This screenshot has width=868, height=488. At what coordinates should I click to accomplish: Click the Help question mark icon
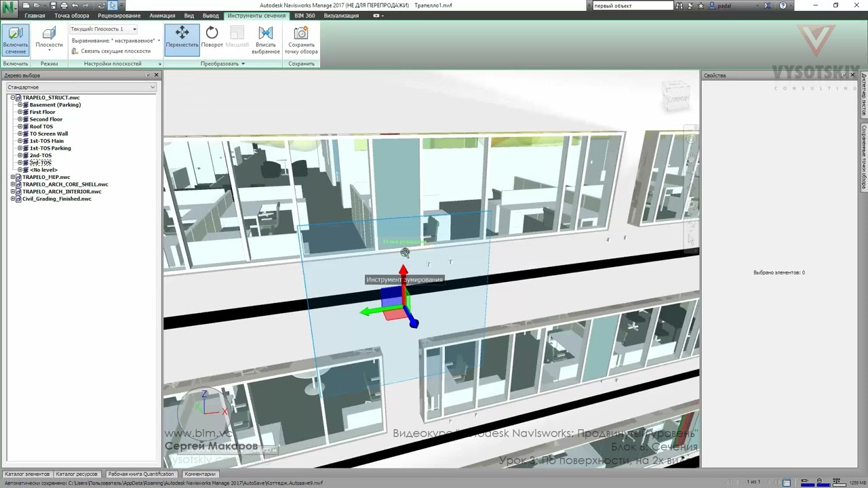tap(783, 5)
